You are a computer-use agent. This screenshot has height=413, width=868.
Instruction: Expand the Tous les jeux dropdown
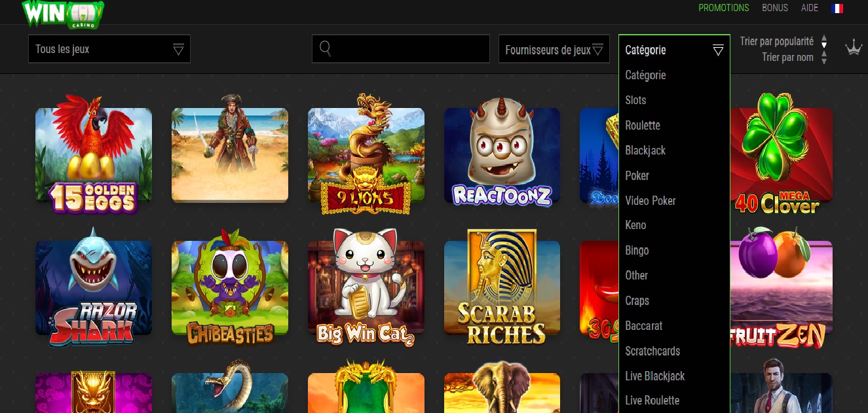(x=109, y=49)
